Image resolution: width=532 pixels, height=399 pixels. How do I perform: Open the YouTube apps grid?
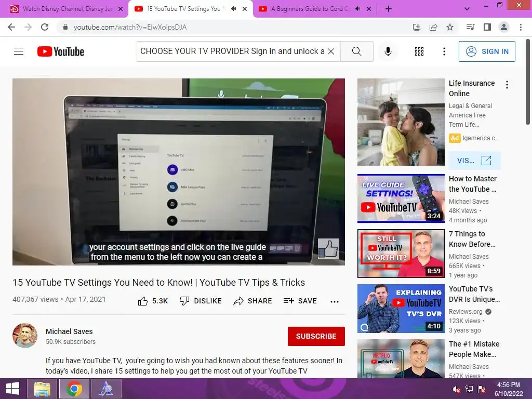[419, 51]
